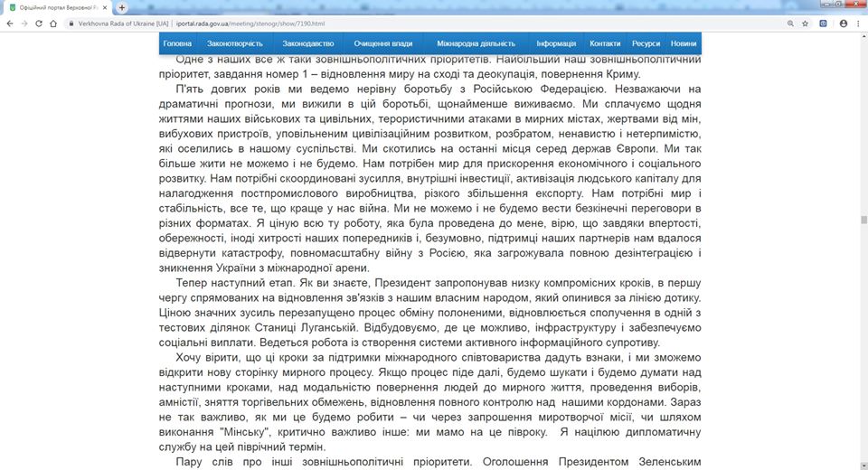The width and height of the screenshot is (868, 470).
Task: Open a new tab with plus button
Action: pyautogui.click(x=122, y=7)
